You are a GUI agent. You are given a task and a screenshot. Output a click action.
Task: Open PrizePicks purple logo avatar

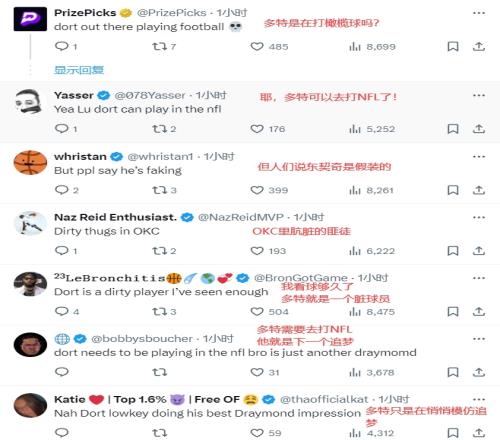coord(30,19)
